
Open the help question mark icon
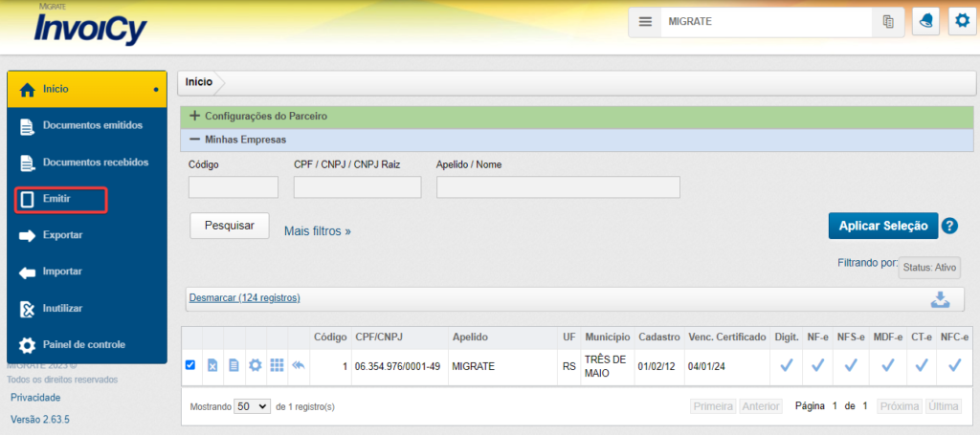click(x=949, y=226)
